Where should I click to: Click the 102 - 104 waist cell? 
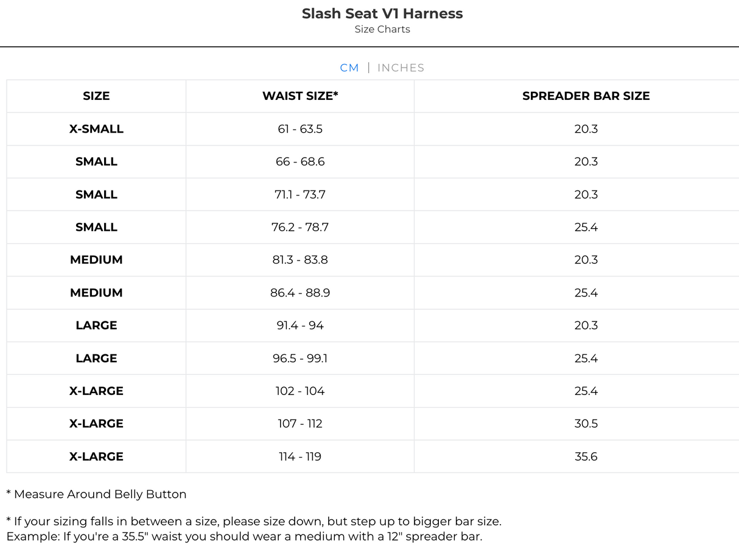point(300,391)
